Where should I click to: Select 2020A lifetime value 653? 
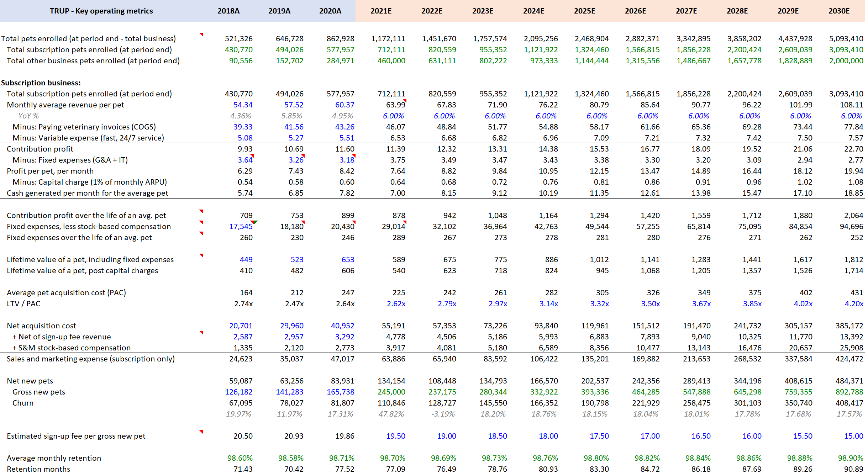[x=348, y=259]
